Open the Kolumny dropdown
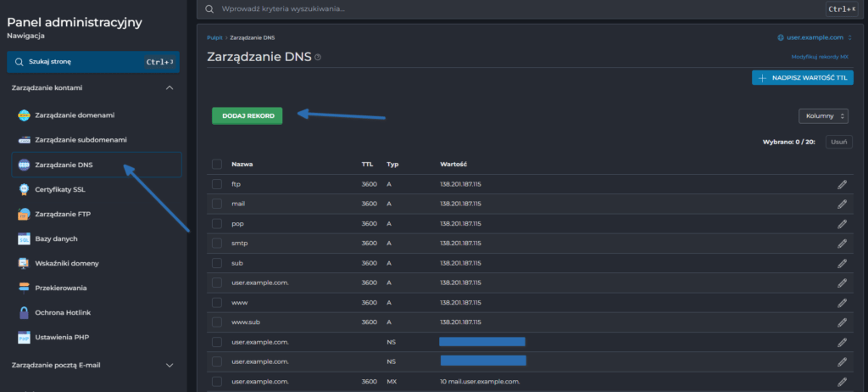The height and width of the screenshot is (392, 868). click(822, 116)
